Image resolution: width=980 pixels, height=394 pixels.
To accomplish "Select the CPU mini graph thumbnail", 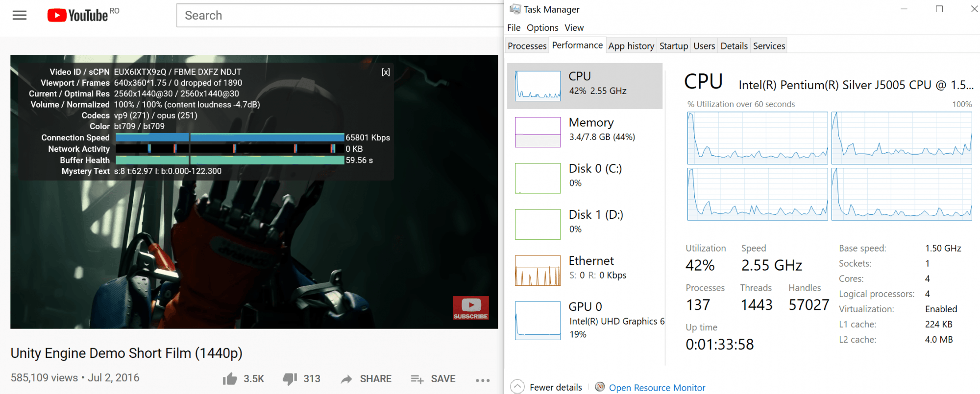I will pos(538,86).
